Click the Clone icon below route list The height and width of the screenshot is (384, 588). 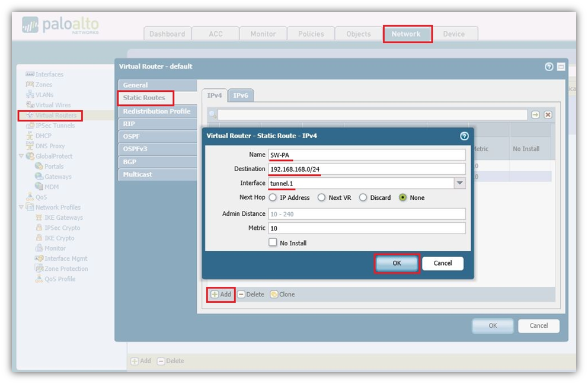(x=274, y=295)
